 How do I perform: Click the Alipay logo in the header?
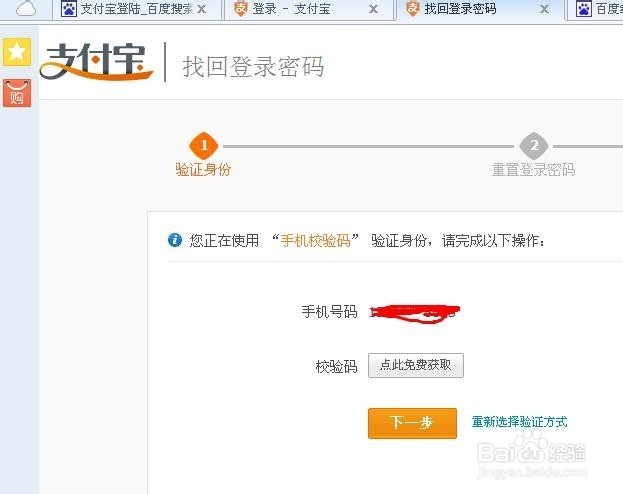[x=96, y=62]
